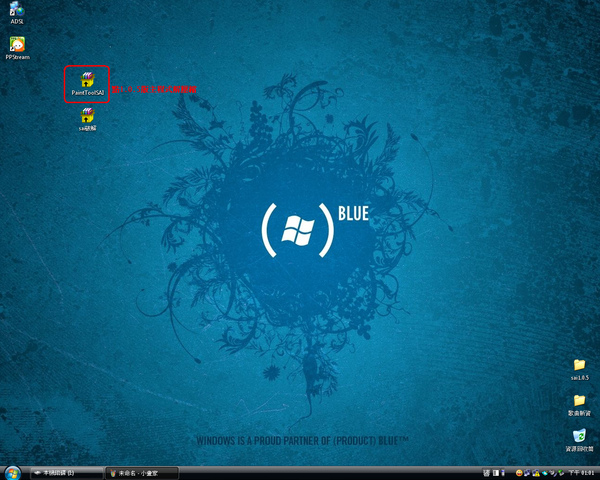600x480 pixels.
Task: Switch to the 未命名 - 小畫家 taskbar button
Action: pos(142,473)
